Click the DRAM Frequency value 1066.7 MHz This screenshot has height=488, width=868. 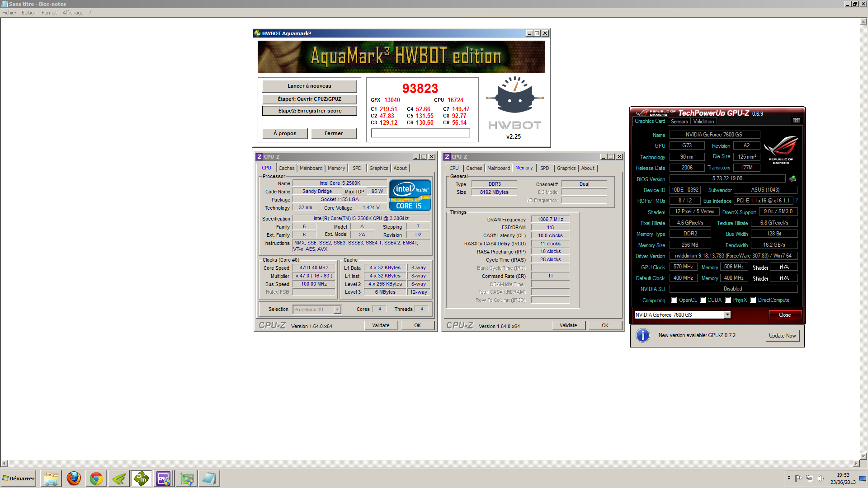(x=550, y=219)
